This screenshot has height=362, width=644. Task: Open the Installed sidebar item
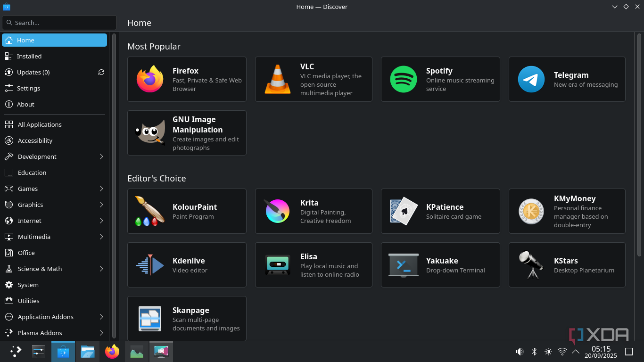coord(29,56)
